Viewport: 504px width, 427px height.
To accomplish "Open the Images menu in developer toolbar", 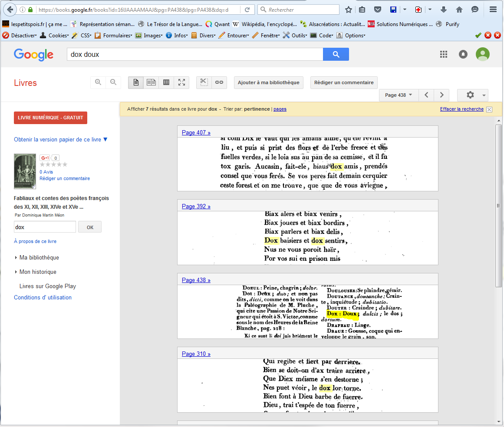I will tap(150, 36).
